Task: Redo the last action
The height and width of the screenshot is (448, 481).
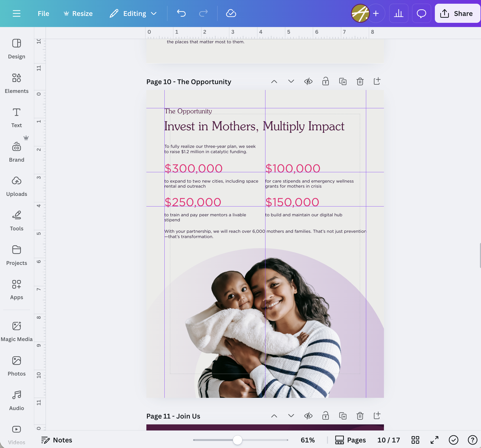Action: pyautogui.click(x=203, y=13)
